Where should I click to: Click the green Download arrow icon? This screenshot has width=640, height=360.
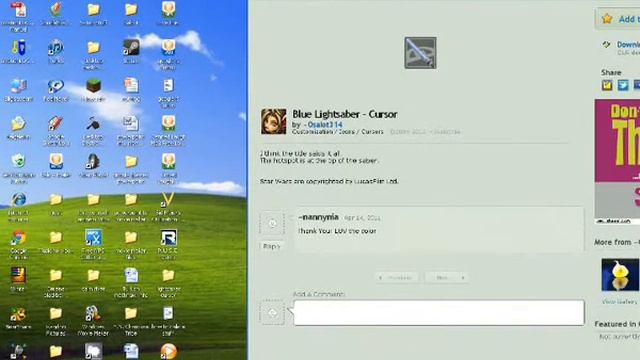click(607, 44)
